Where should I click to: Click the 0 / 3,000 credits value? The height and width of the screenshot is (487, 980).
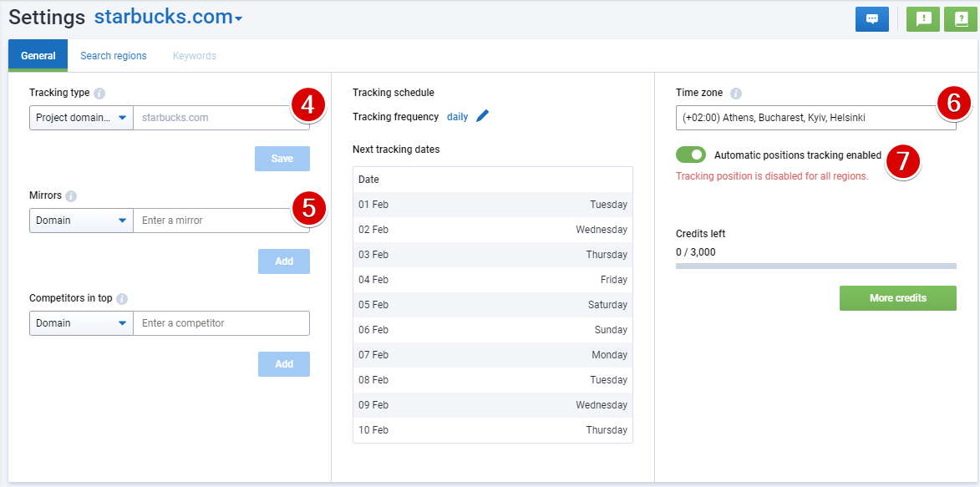pyautogui.click(x=696, y=252)
